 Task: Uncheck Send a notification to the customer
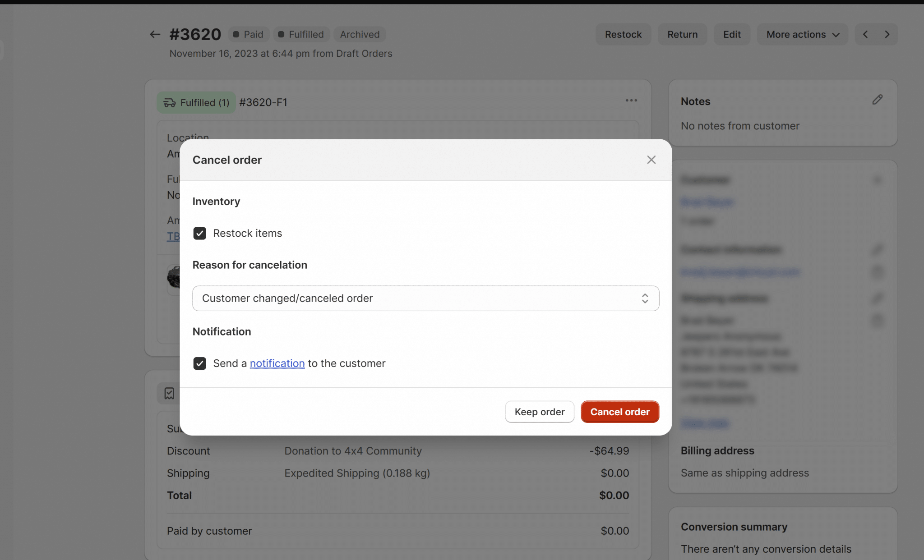pyautogui.click(x=199, y=363)
